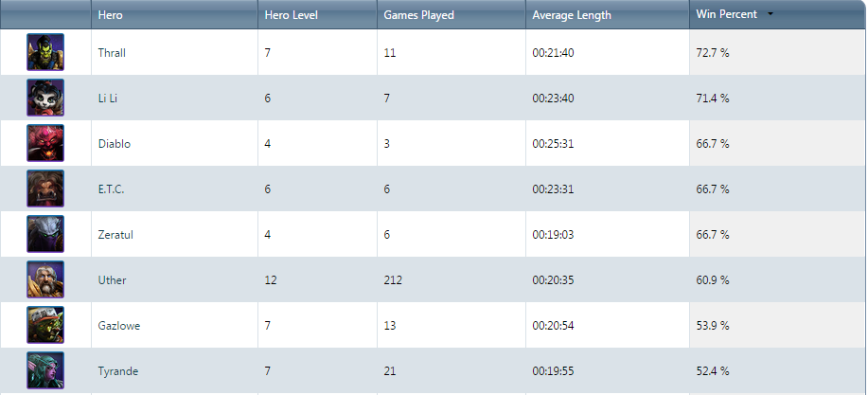The image size is (868, 395).
Task: Open the E.T.C. hero portrait
Action: (x=45, y=189)
